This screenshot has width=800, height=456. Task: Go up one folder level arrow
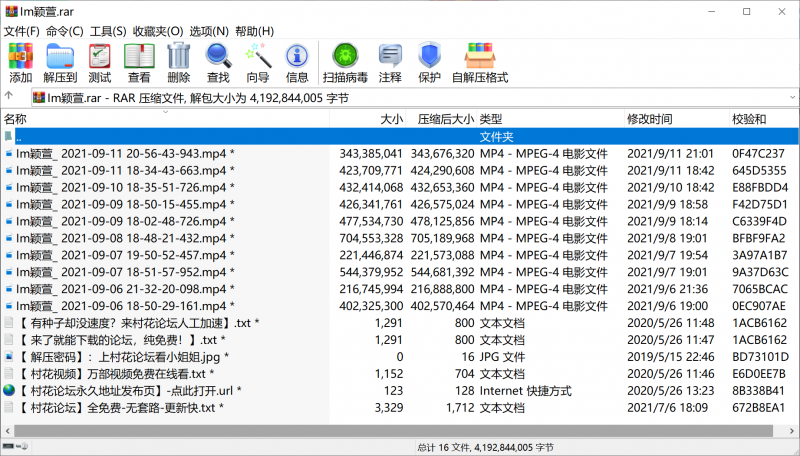tap(10, 97)
